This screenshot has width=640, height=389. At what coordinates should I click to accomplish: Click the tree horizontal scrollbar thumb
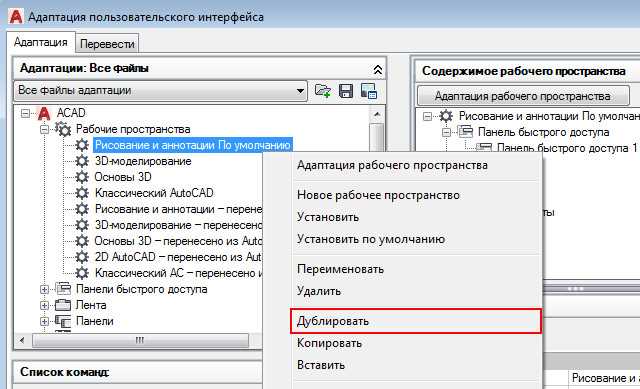coord(140,340)
